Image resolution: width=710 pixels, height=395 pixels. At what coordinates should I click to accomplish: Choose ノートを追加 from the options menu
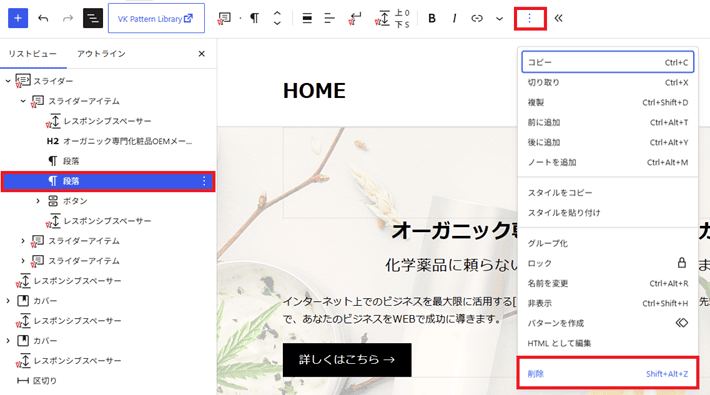[x=608, y=162]
